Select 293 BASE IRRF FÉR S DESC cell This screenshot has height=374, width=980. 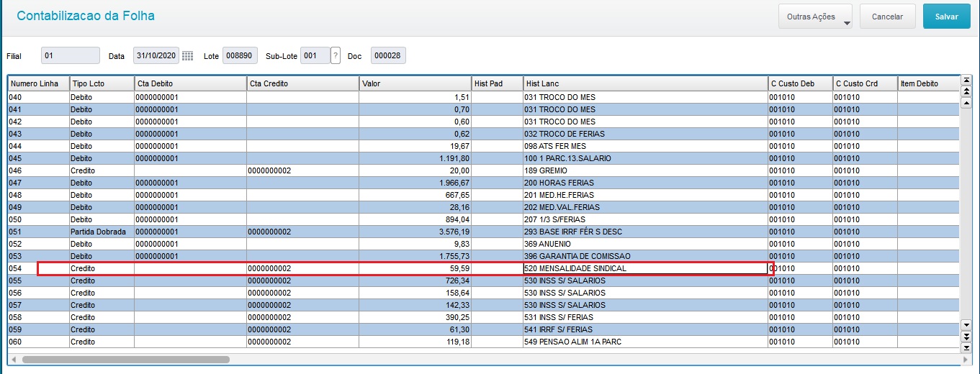[646, 232]
